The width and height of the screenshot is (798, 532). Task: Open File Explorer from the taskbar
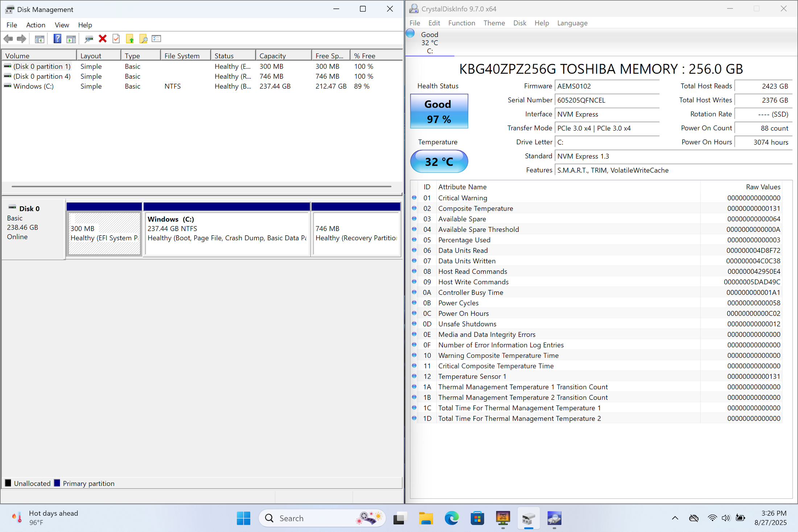pos(426,518)
